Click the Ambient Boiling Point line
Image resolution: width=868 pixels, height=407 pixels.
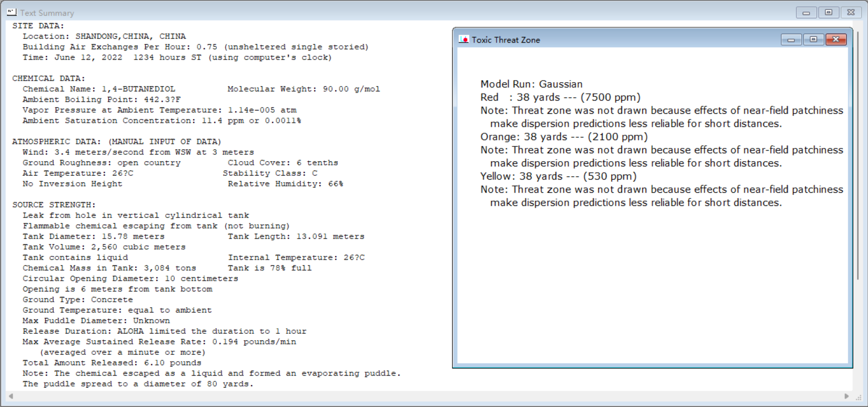pyautogui.click(x=102, y=100)
